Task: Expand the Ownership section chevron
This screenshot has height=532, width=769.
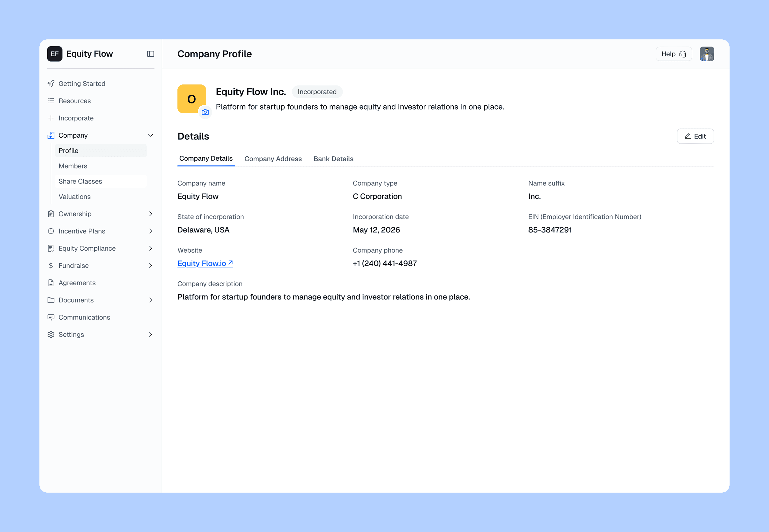Action: pos(150,214)
